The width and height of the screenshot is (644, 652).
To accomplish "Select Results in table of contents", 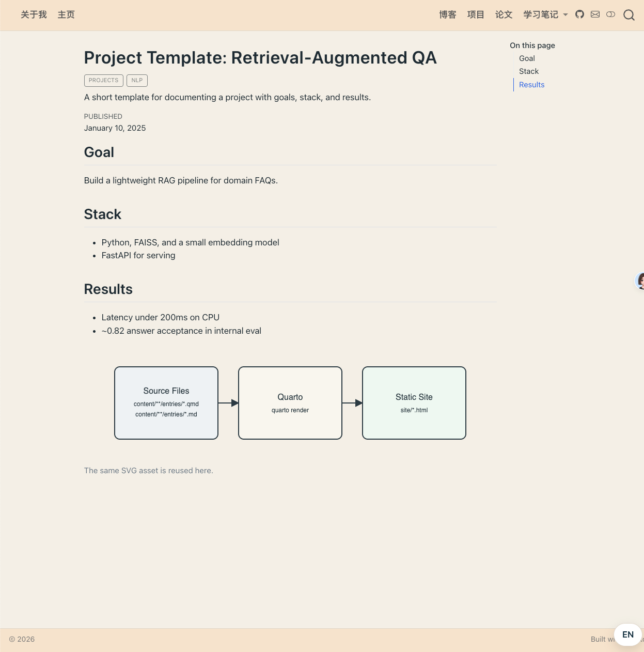I will pyautogui.click(x=531, y=85).
